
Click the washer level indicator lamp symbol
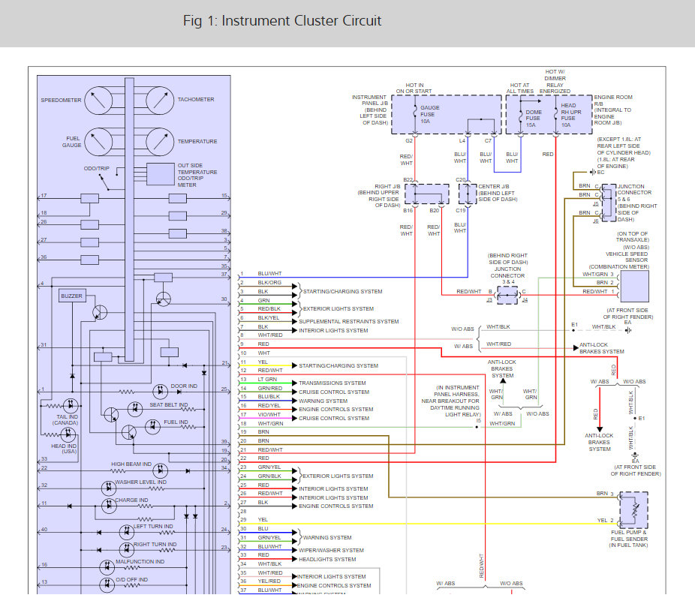[x=109, y=488]
